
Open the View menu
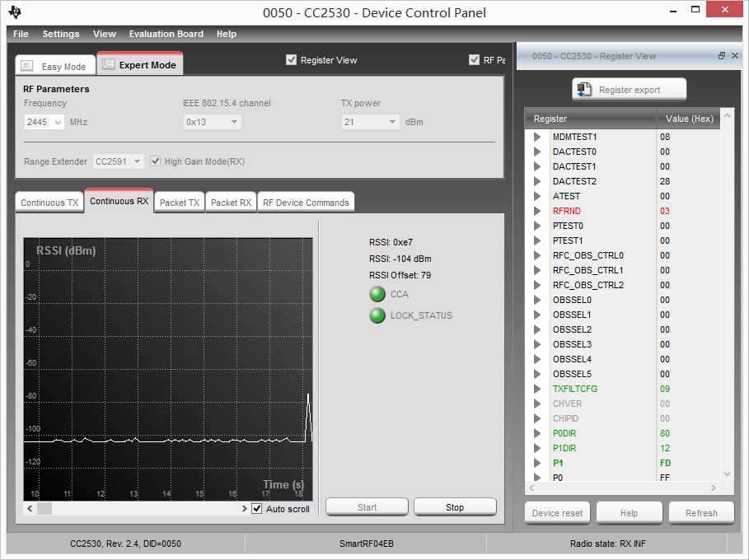[x=105, y=34]
